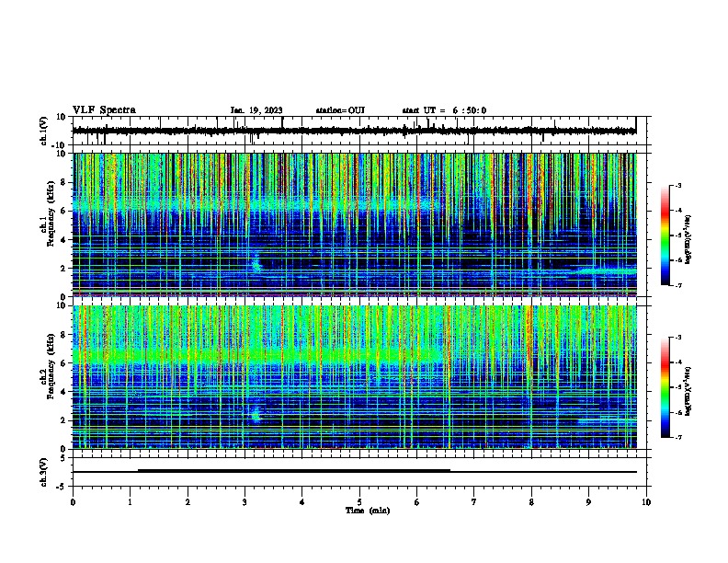Click the ch.1 color bar log(PSD) label

point(688,240)
